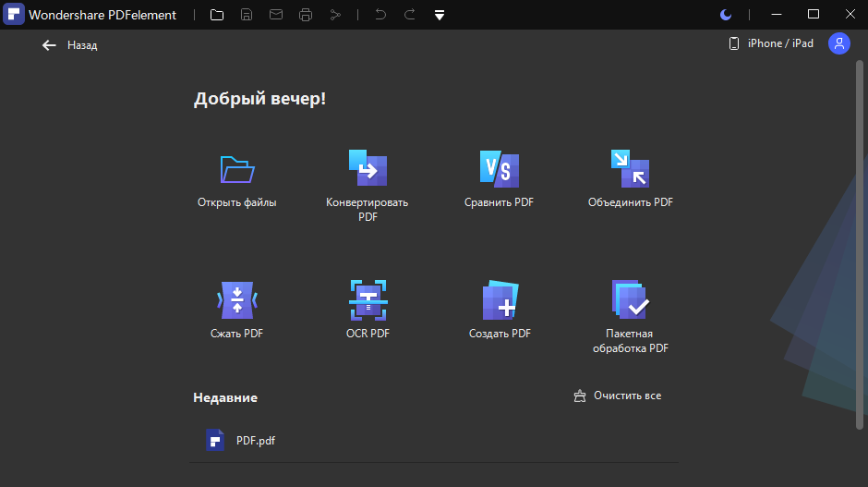Click the Share icon in title bar

pyautogui.click(x=335, y=15)
